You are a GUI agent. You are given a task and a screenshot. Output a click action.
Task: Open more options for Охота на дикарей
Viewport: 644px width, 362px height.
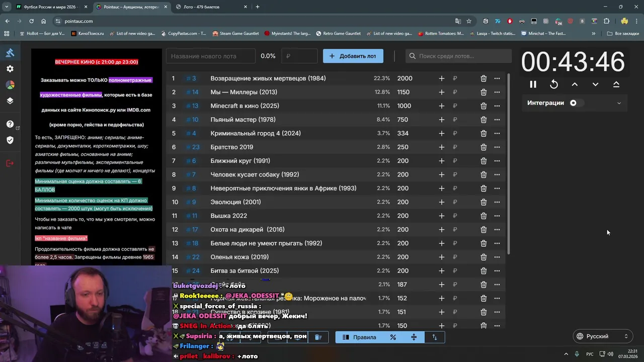(497, 229)
